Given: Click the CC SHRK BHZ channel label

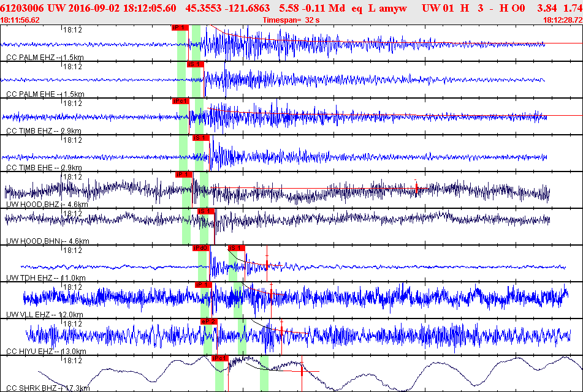Looking at the screenshot, I should tap(48, 388).
